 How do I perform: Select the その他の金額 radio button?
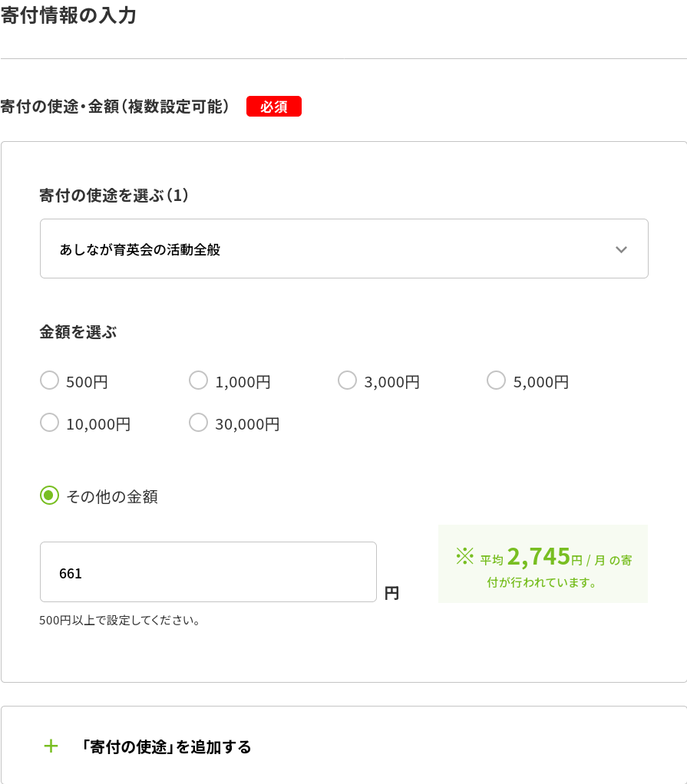click(50, 496)
